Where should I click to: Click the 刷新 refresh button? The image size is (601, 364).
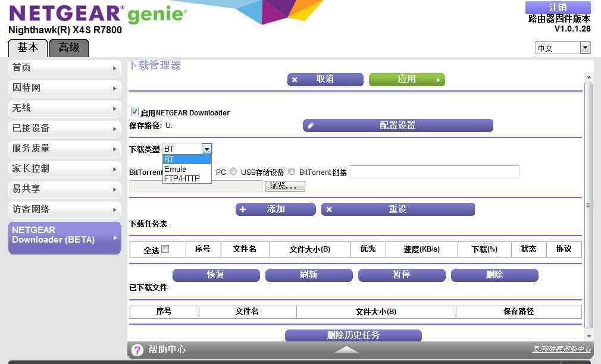[309, 275]
